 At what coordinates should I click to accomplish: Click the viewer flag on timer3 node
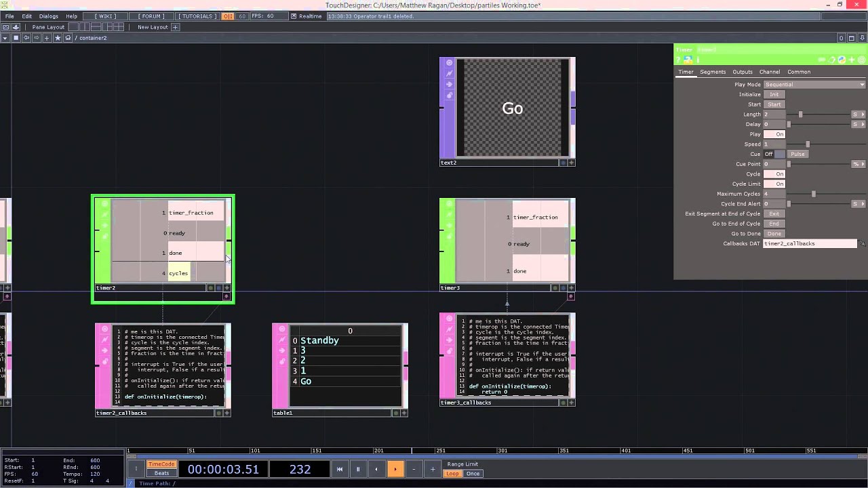[449, 203]
